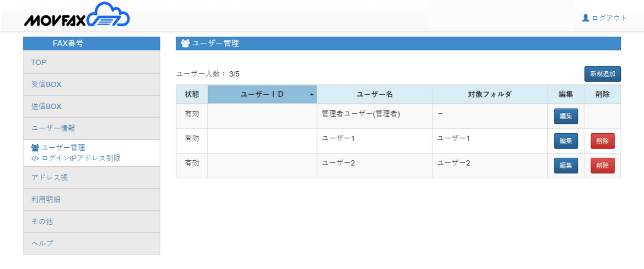The width and height of the screenshot is (644, 269).
Task: Click the users icon in the ユーザー管理 title bar
Action: coord(185,43)
